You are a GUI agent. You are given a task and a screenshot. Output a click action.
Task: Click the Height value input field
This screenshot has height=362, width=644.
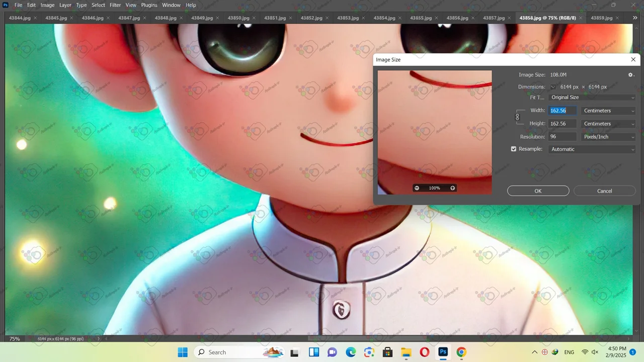[x=561, y=124]
